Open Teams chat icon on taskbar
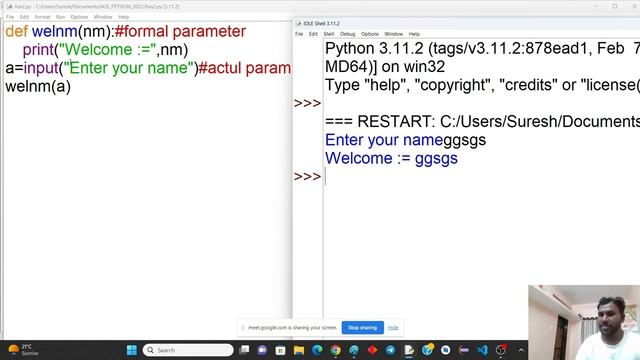The width and height of the screenshot is (640, 360). pyautogui.click(x=262, y=350)
